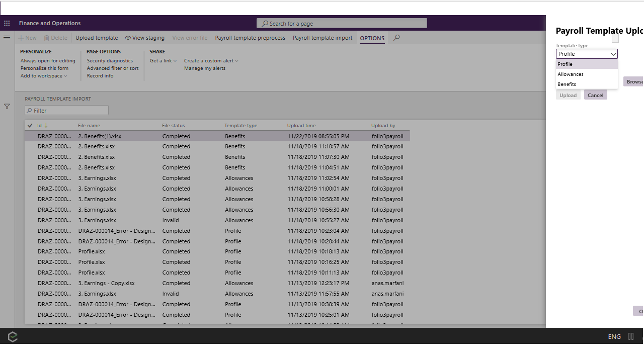This screenshot has height=362, width=644.
Task: Click the New button
Action: pyautogui.click(x=28, y=38)
